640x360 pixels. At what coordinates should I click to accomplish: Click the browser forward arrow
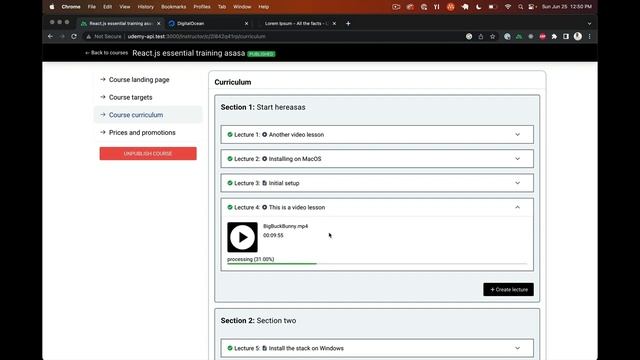(x=62, y=36)
